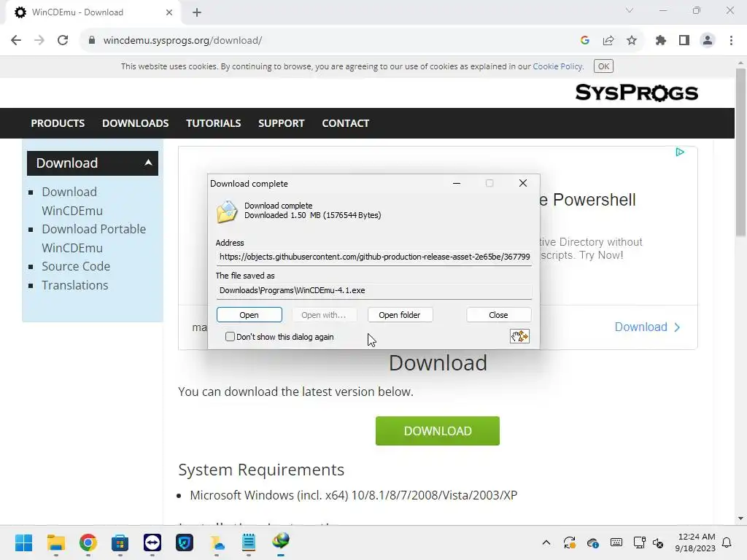Click the SysProgs logo

click(x=636, y=93)
